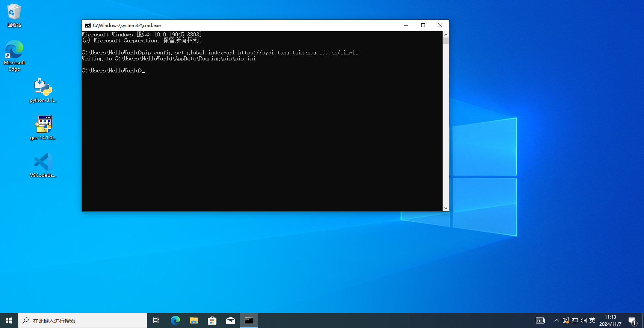
Task: Open the cmd.exe system menu icon
Action: (x=88, y=26)
